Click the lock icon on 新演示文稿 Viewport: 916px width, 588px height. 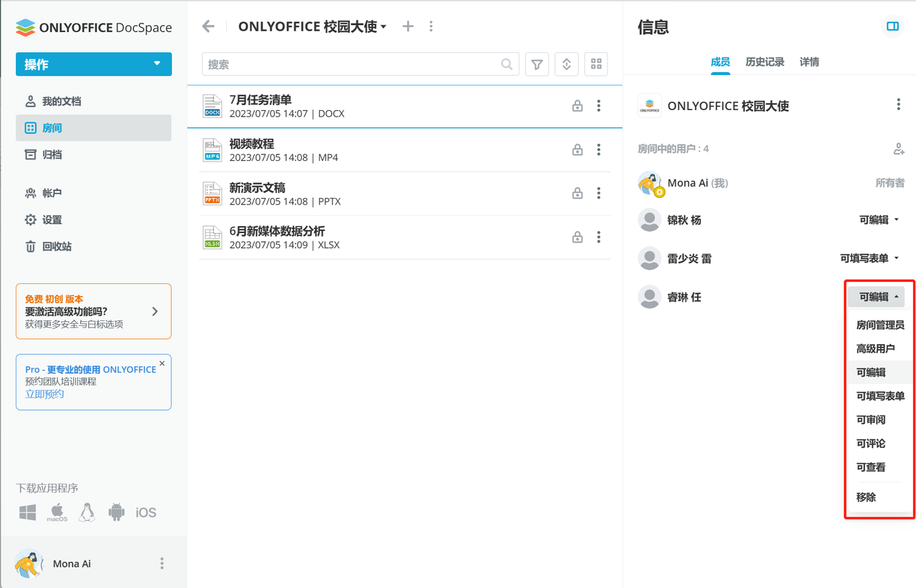(x=577, y=194)
